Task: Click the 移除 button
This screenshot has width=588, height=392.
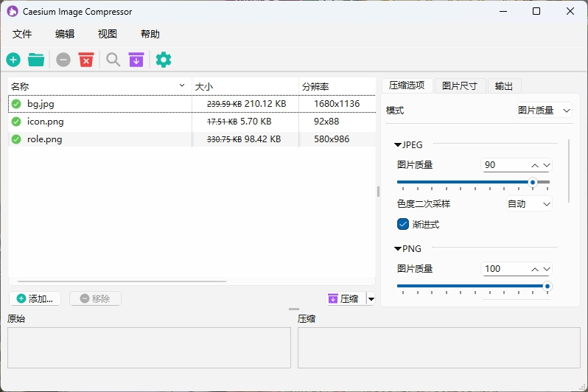Action: [95, 299]
